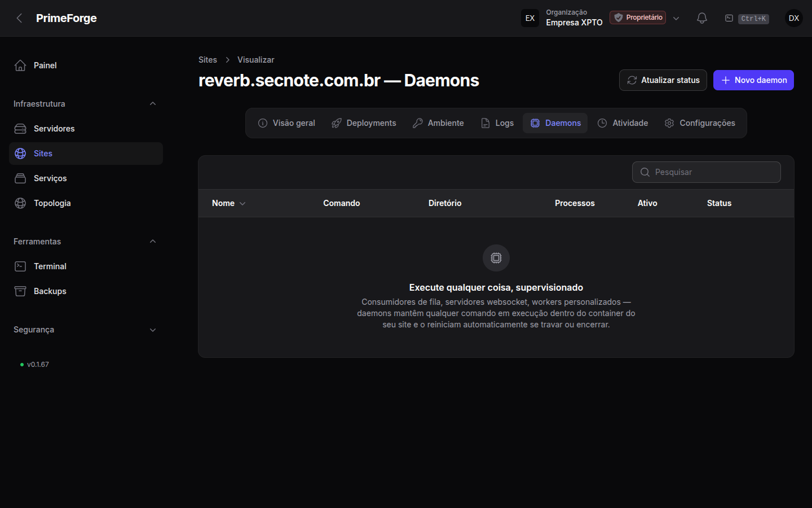This screenshot has width=812, height=508.
Task: Switch to the Deployments tab
Action: [364, 123]
